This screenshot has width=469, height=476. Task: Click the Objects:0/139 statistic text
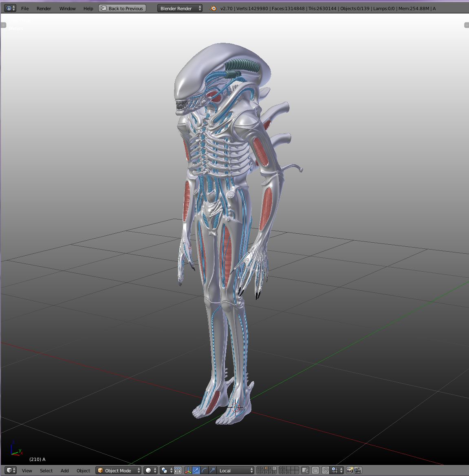(x=355, y=9)
